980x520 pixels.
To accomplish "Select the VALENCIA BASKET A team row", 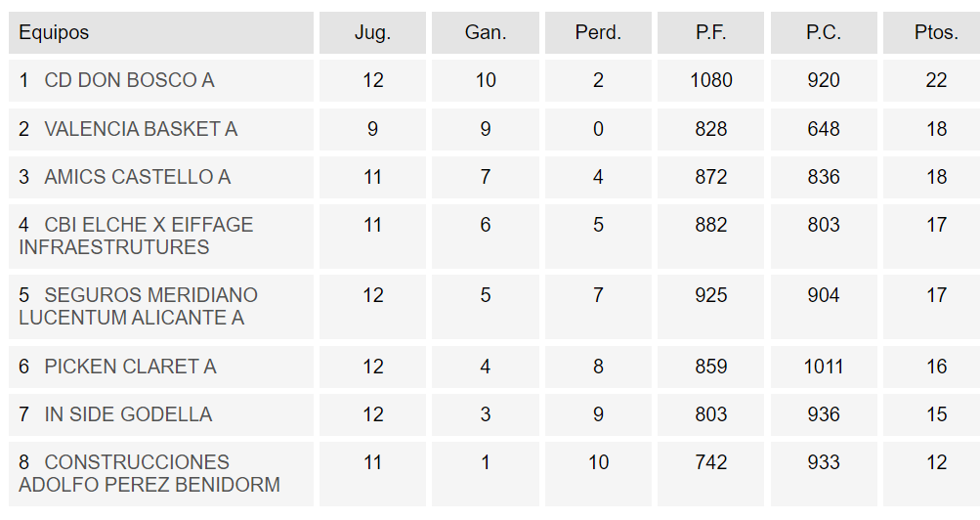I will click(x=141, y=129).
